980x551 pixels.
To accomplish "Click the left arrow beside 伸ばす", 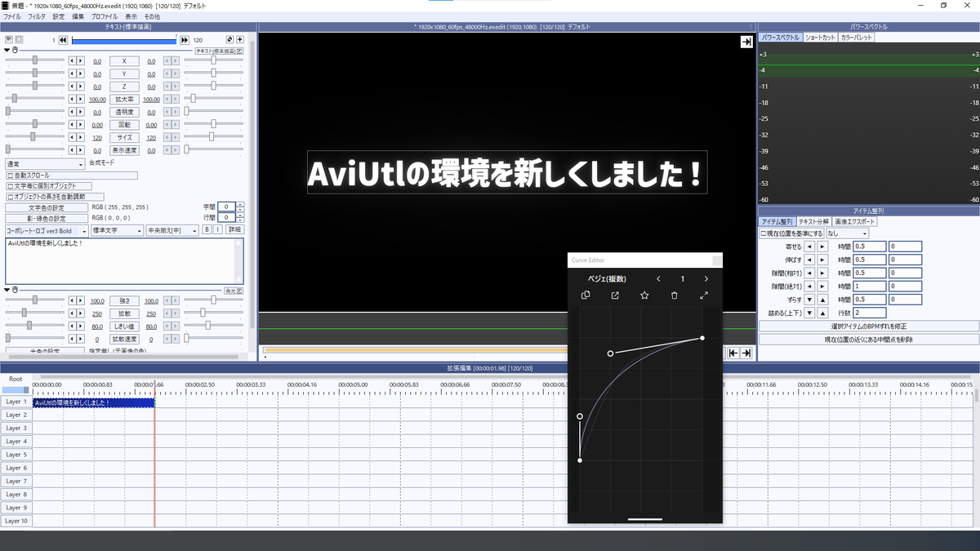I will point(809,260).
